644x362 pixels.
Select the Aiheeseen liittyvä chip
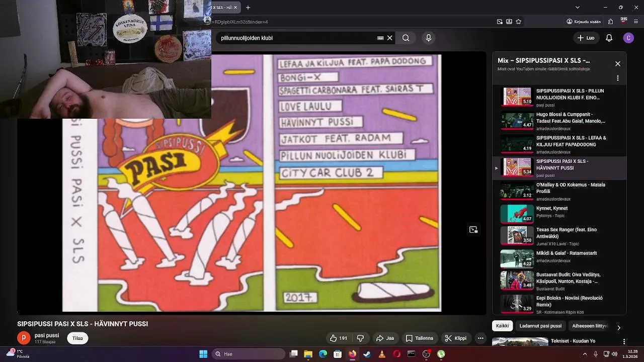click(590, 326)
